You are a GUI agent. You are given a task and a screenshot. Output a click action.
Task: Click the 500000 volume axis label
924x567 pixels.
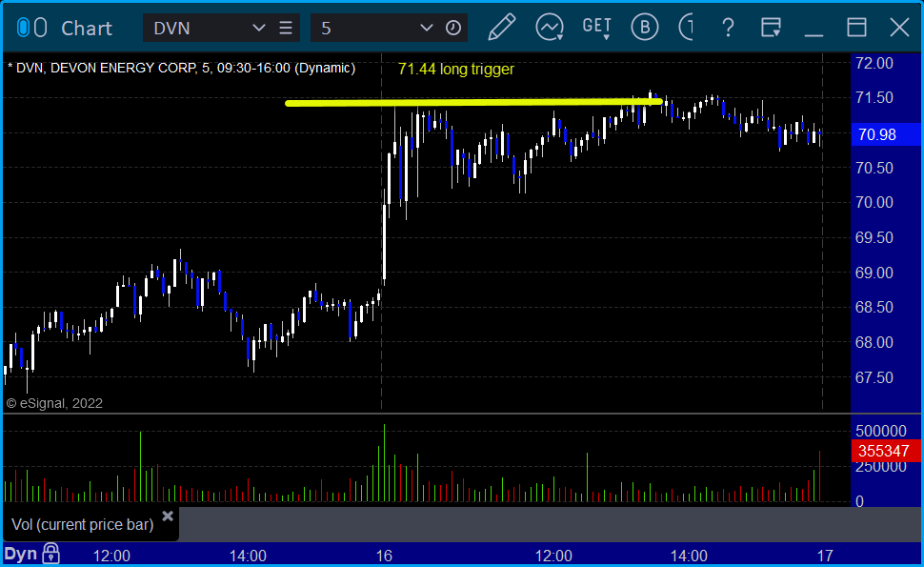881,431
